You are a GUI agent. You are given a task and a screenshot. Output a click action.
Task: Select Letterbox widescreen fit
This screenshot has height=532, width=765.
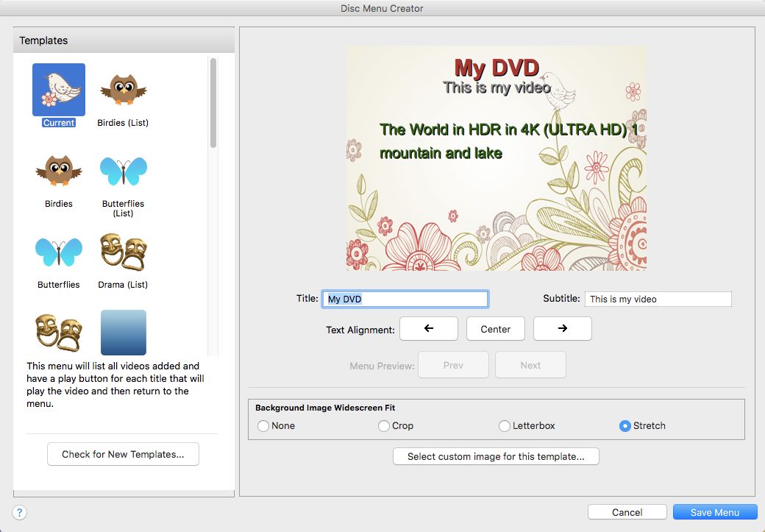[x=505, y=425]
